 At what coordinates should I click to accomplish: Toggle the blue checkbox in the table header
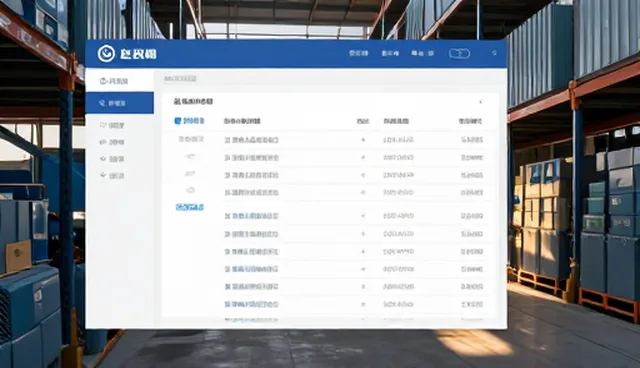pos(178,121)
